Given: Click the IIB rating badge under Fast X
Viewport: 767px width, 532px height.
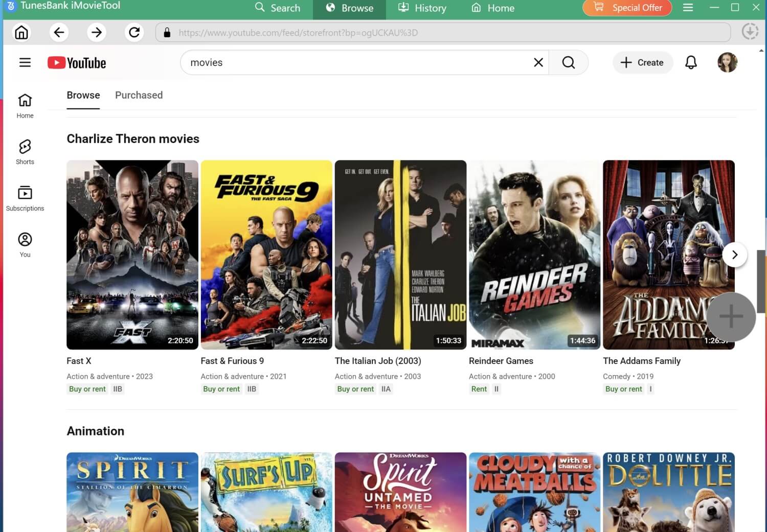Looking at the screenshot, I should (x=118, y=389).
